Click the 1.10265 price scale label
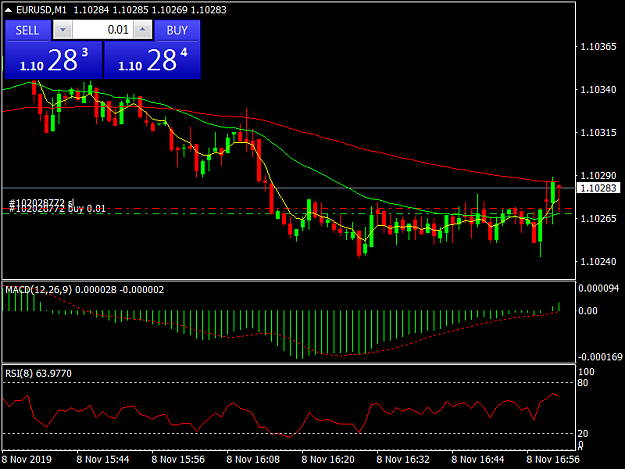The height and width of the screenshot is (469, 625). click(598, 219)
